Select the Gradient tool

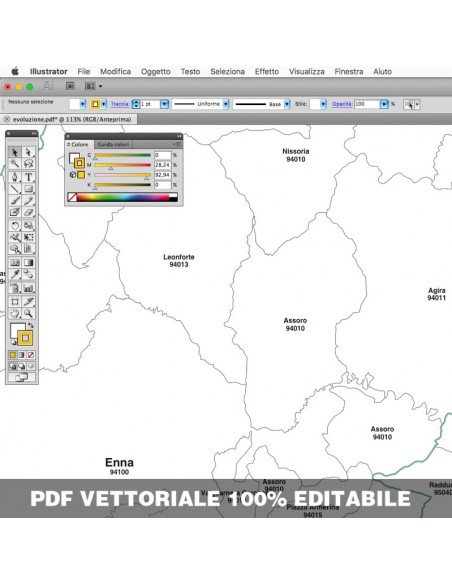point(28,263)
